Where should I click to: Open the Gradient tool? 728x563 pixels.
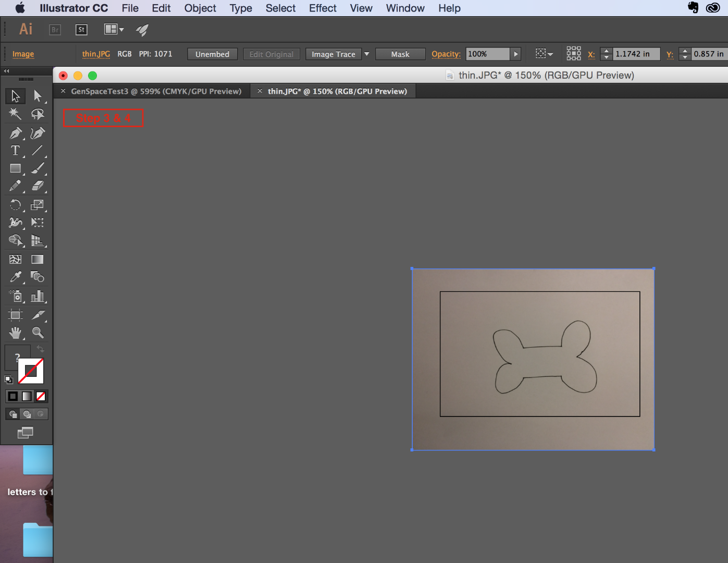(37, 259)
